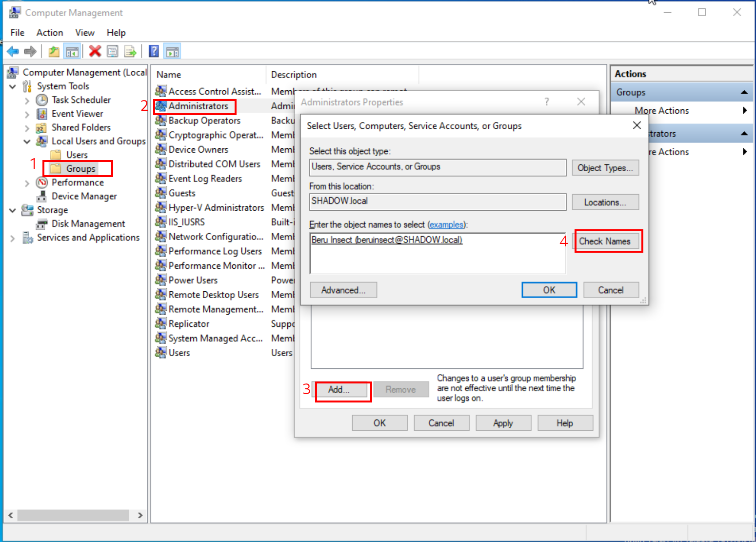Screen dimensions: 756x542
Task: Toggle the Show/Hide Console Tree icon
Action: click(x=72, y=51)
